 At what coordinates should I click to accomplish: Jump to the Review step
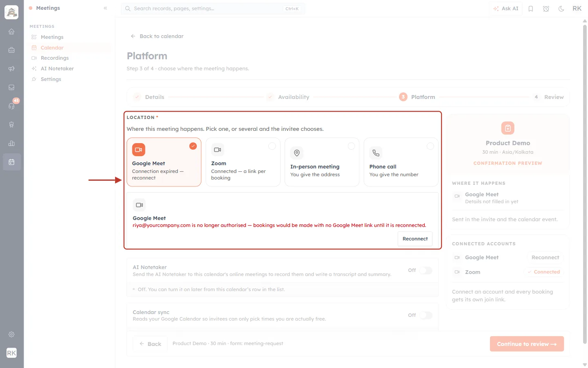pyautogui.click(x=548, y=97)
